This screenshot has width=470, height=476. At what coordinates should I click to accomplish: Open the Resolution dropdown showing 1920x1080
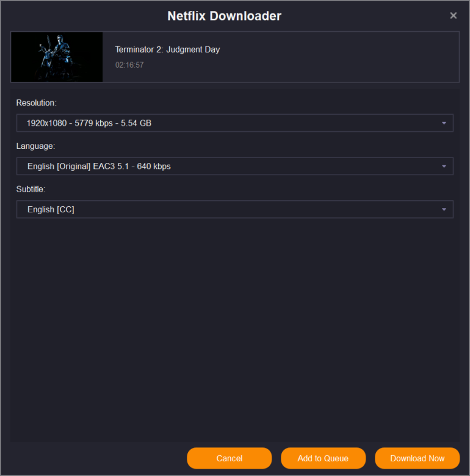click(235, 123)
